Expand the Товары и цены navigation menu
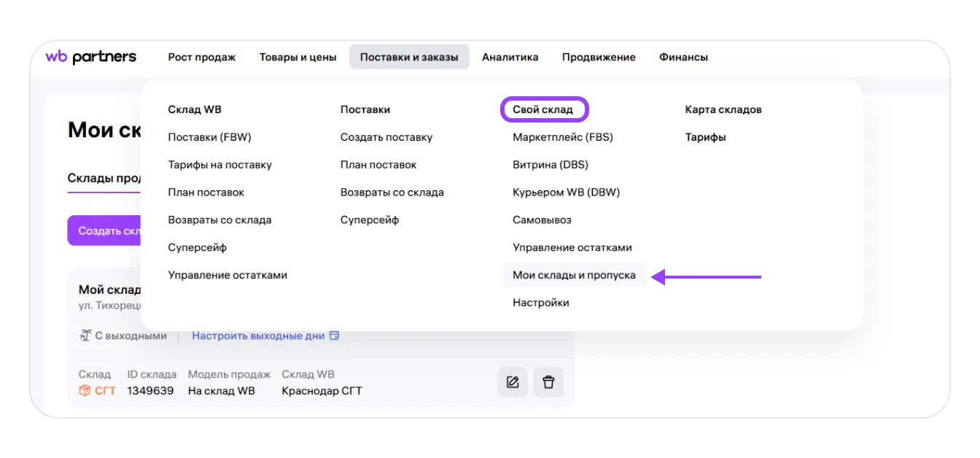This screenshot has width=980, height=458. pos(297,57)
